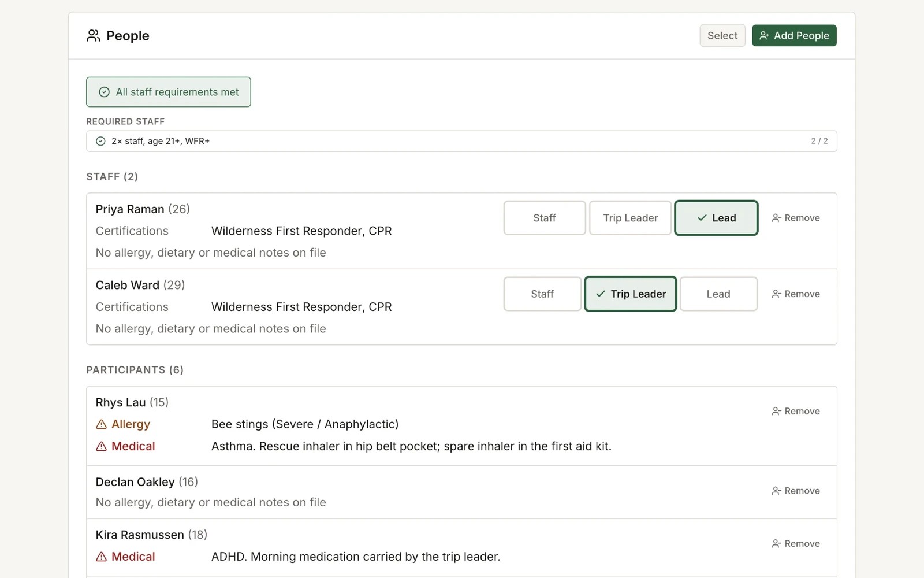Toggle Caleb Ward's Trip Leader role
Viewport: 924px width, 578px height.
pos(631,294)
